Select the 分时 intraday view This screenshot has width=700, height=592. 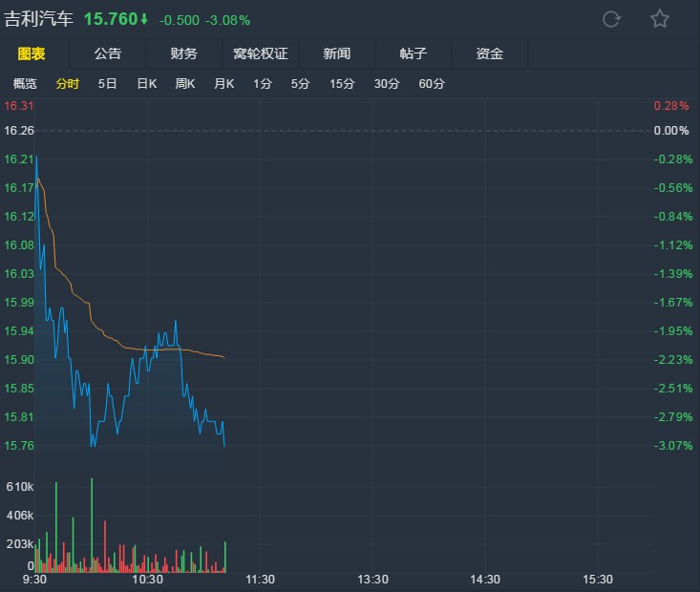pos(68,84)
